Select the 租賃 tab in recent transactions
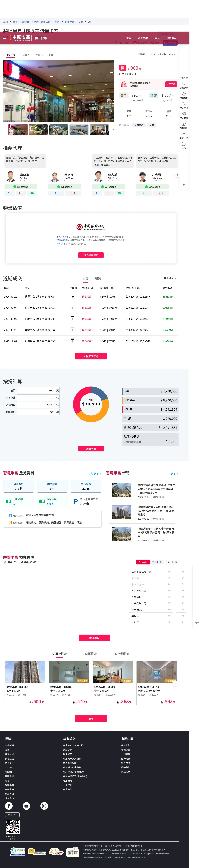 point(98,278)
